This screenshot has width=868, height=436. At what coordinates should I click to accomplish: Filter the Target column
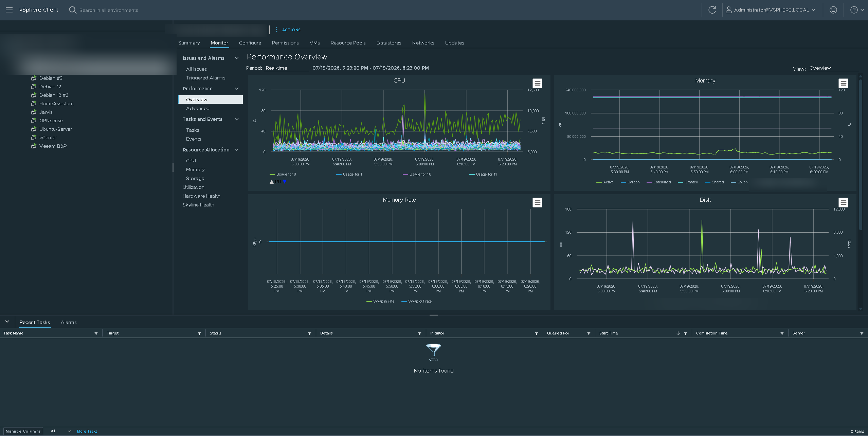tap(199, 333)
